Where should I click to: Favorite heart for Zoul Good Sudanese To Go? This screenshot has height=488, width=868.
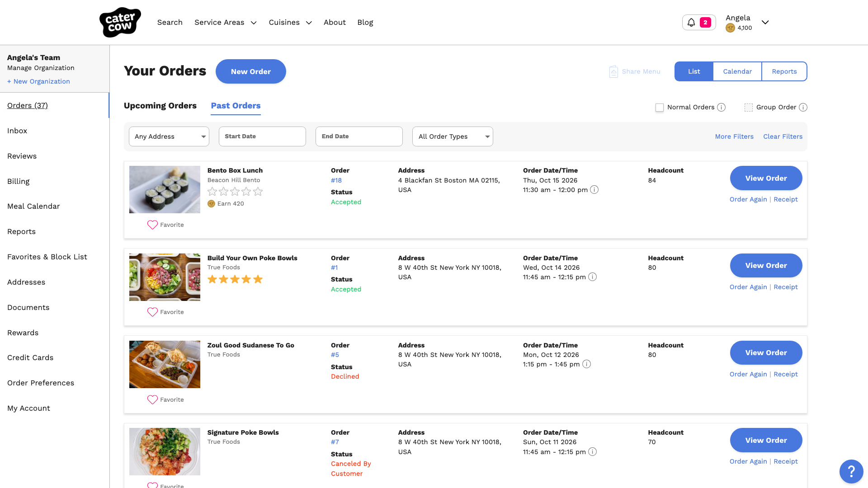(152, 400)
